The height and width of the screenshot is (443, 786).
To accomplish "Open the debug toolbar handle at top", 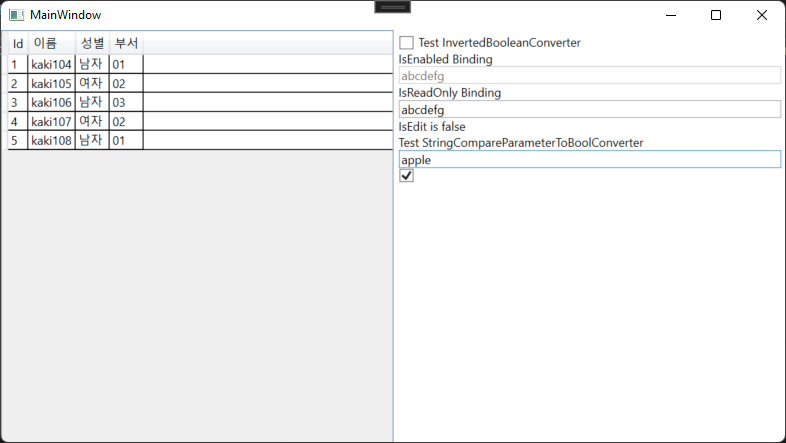I will point(392,7).
